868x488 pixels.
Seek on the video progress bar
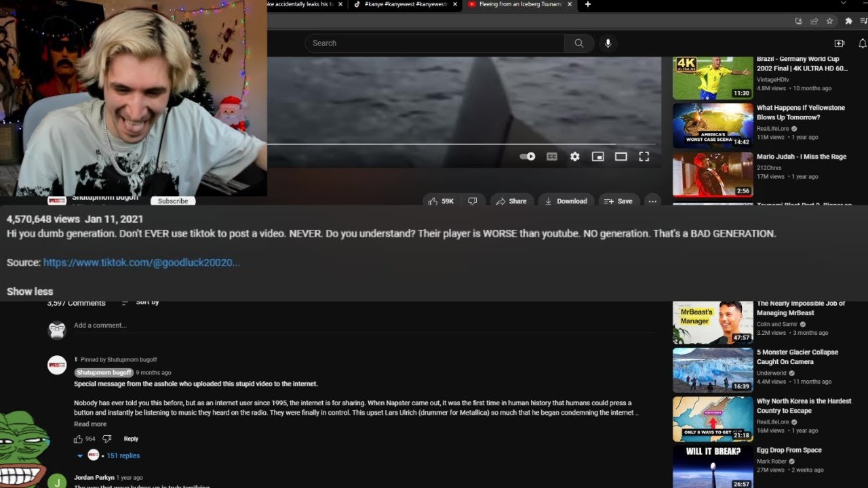(461, 144)
